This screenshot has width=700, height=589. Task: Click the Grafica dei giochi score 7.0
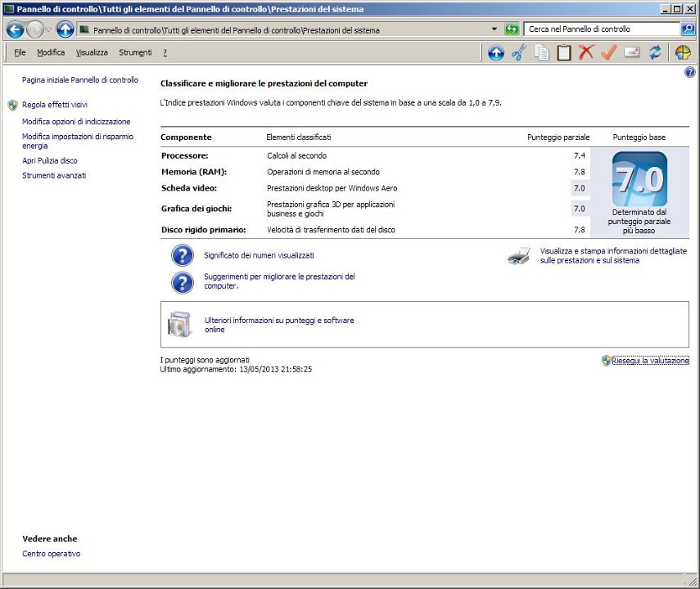580,209
